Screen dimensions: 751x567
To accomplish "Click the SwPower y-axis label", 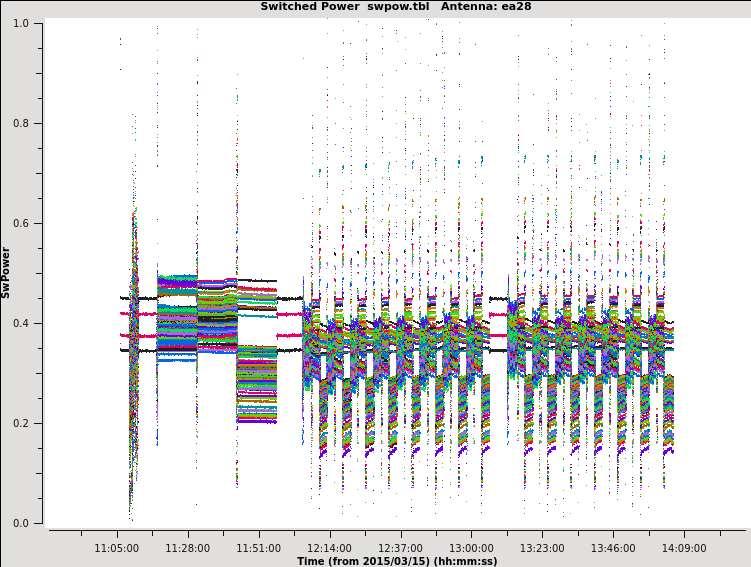I will 7,272.
